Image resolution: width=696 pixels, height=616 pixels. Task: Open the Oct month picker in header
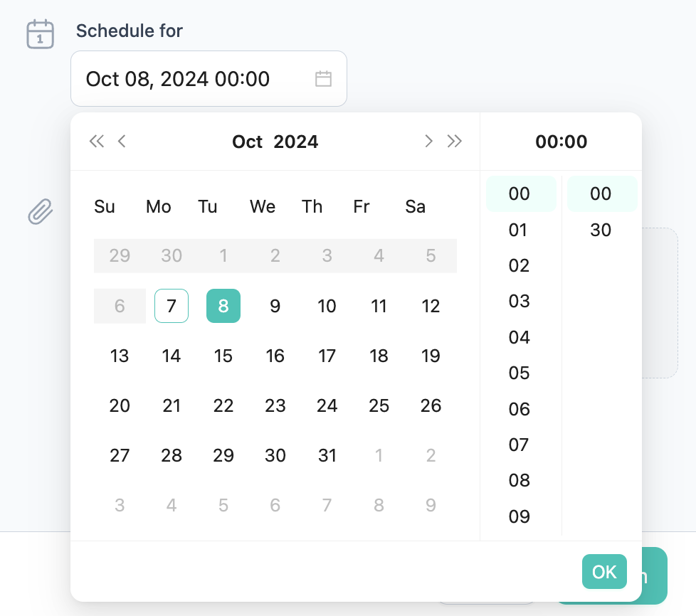248,142
